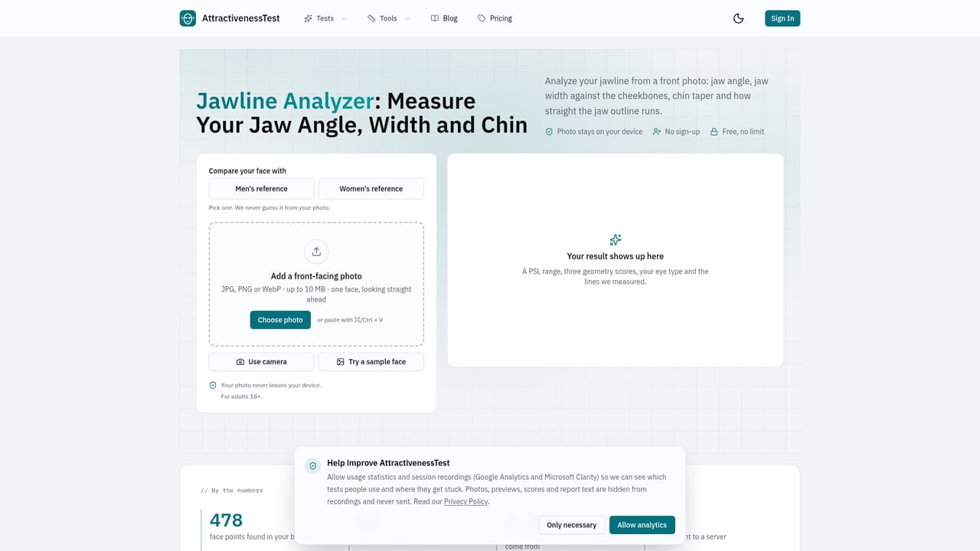Go to the Pricing page
The height and width of the screenshot is (551, 980).
[495, 18]
